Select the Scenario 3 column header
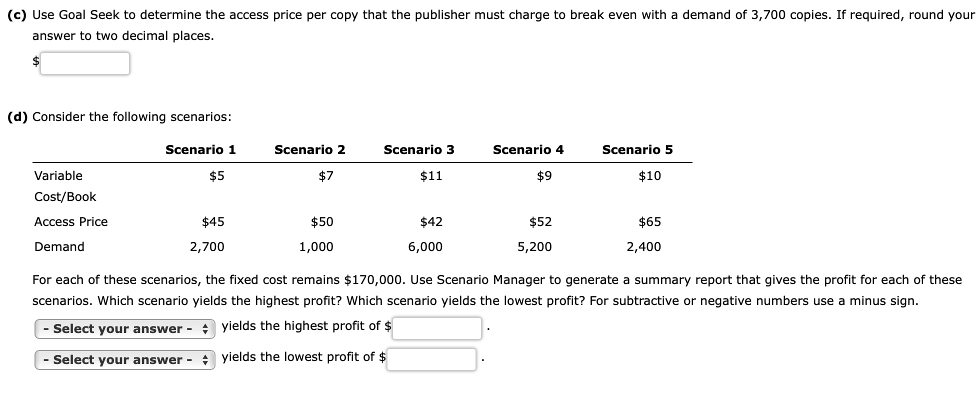This screenshot has width=980, height=404. click(419, 149)
